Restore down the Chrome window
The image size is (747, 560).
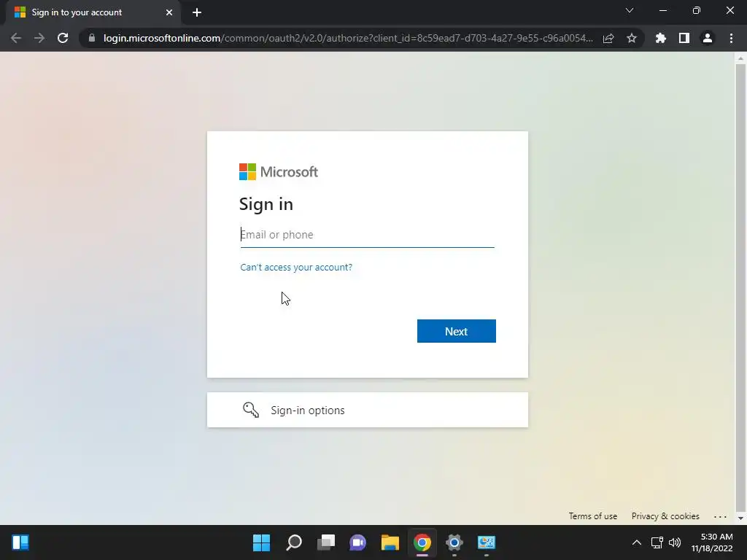[697, 10]
